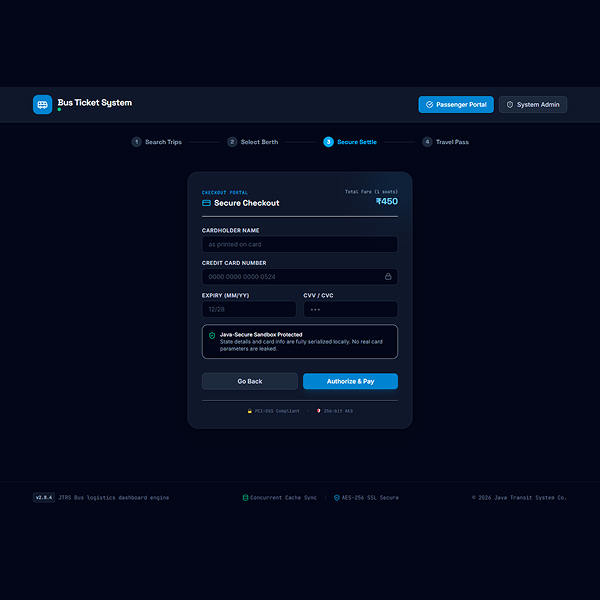Click the CHECKOUT PORTAL label
This screenshot has height=600, width=600.
pyautogui.click(x=225, y=192)
